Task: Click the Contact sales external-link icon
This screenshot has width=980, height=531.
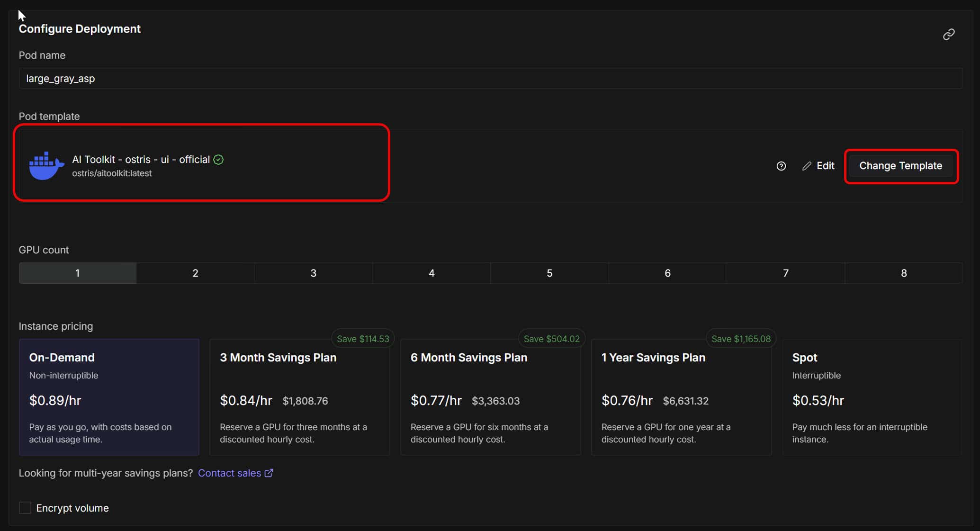Action: [269, 473]
